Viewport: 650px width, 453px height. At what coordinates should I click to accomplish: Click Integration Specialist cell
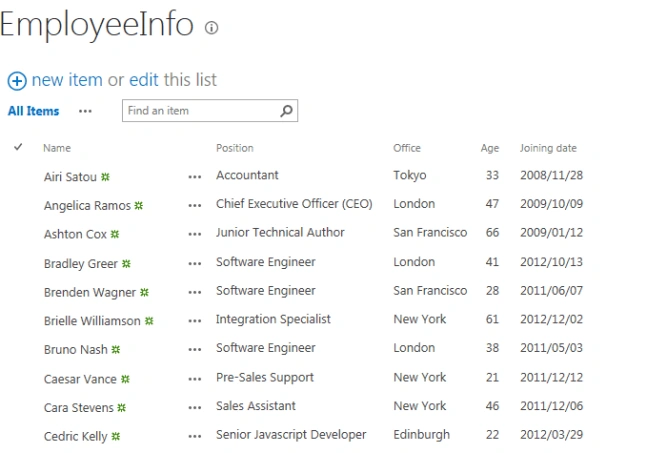[x=273, y=319]
